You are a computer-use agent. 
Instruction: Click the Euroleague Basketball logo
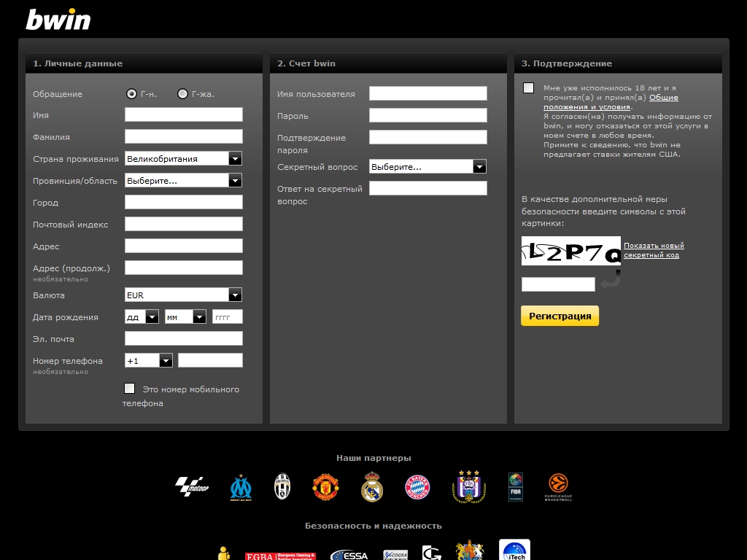click(x=559, y=486)
